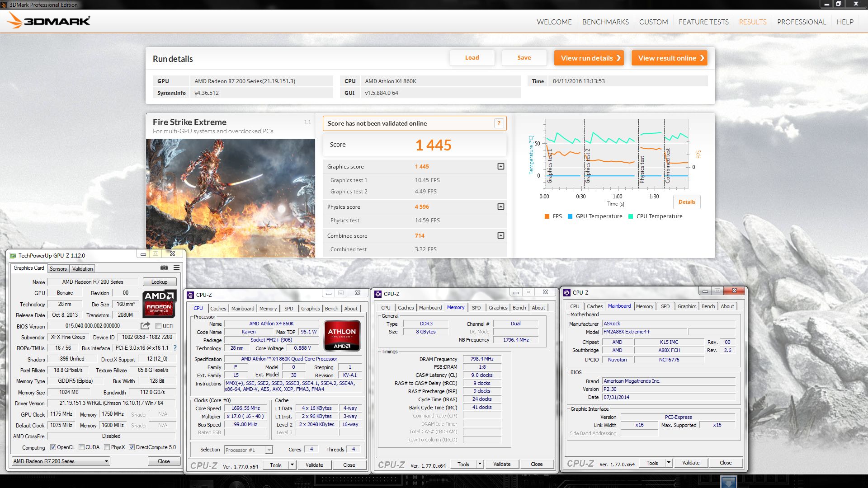Viewport: 868px width, 488px height.
Task: Open SPD tab in CPU-Z Memory window
Action: pyautogui.click(x=476, y=308)
